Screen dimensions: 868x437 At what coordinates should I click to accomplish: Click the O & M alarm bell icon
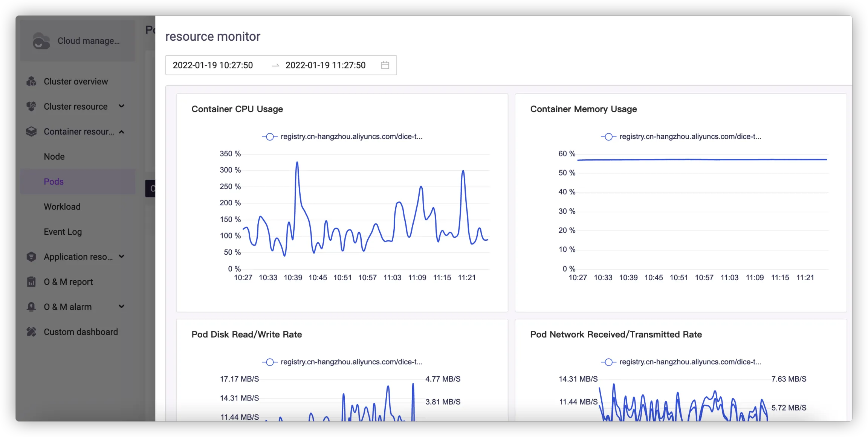pos(32,307)
